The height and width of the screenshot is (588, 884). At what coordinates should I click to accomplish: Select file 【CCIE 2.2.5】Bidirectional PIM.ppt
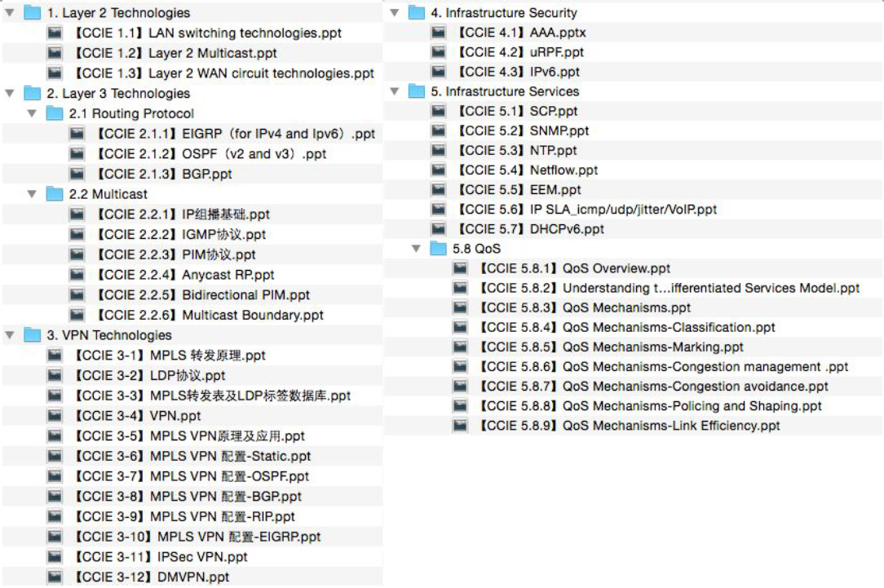point(203,295)
